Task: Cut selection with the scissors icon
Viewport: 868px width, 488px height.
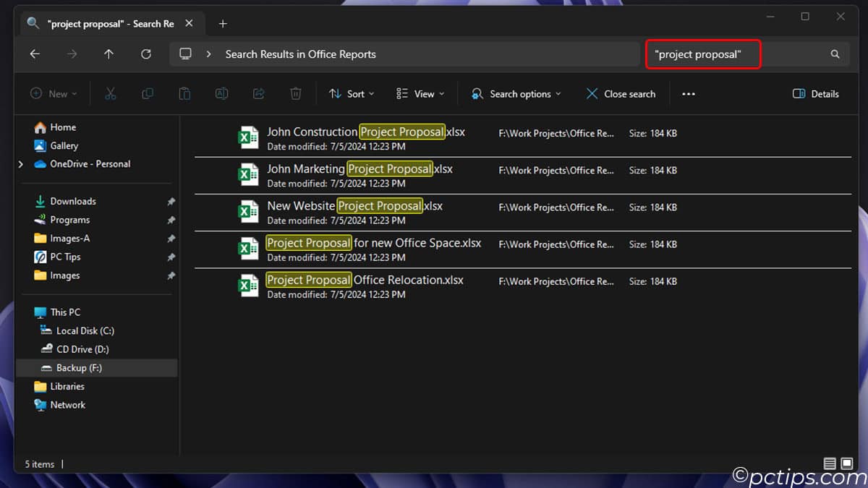Action: tap(110, 93)
